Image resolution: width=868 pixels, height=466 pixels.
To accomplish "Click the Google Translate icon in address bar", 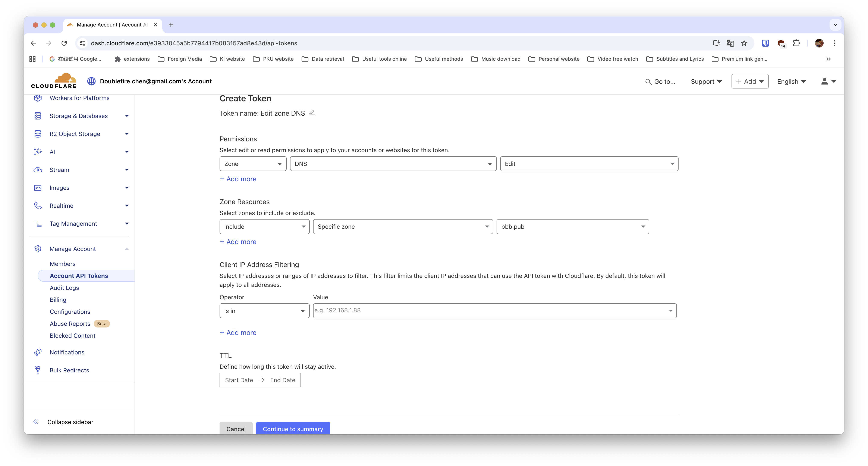I will coord(730,43).
